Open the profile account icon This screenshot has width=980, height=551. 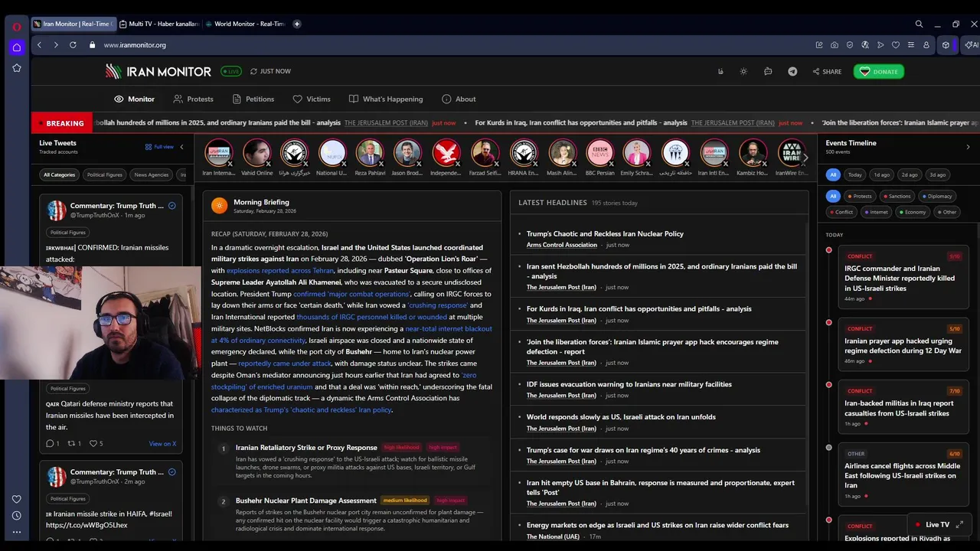click(926, 45)
